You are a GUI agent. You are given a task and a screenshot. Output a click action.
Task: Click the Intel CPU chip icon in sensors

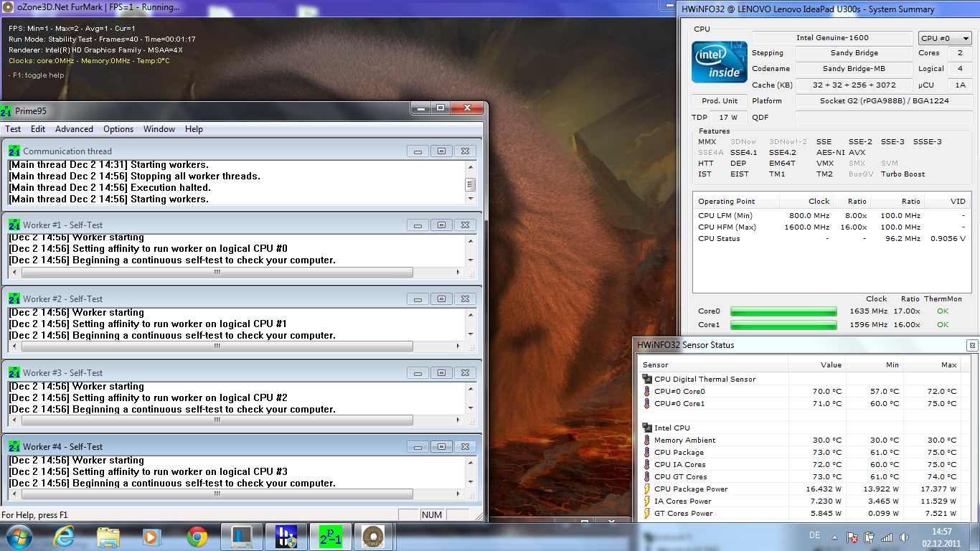tap(647, 428)
